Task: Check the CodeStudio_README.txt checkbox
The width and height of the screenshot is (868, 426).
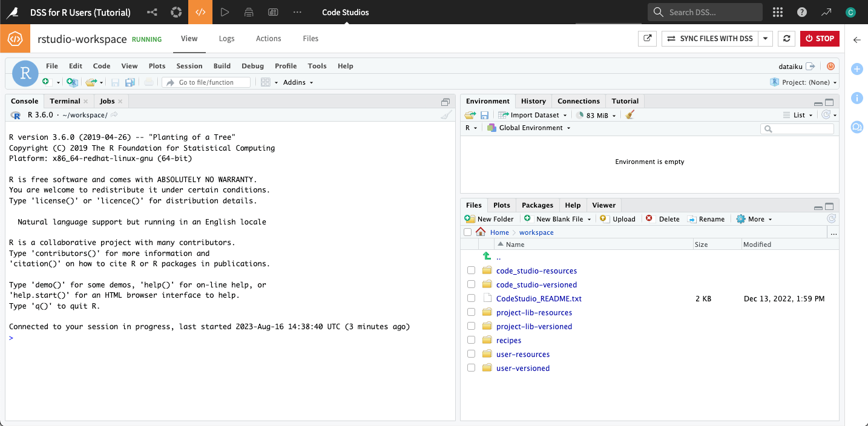Action: coord(471,298)
